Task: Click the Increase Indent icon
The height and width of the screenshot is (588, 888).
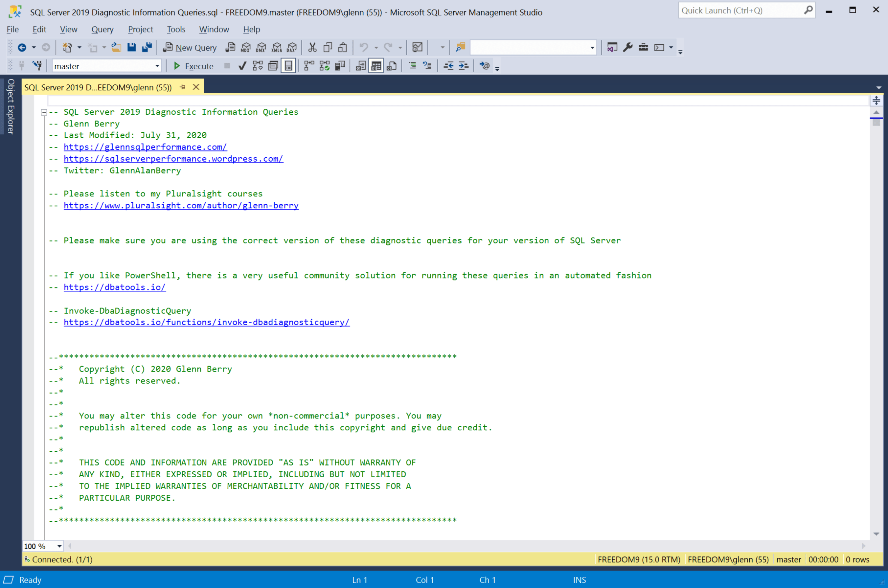Action: coord(463,66)
